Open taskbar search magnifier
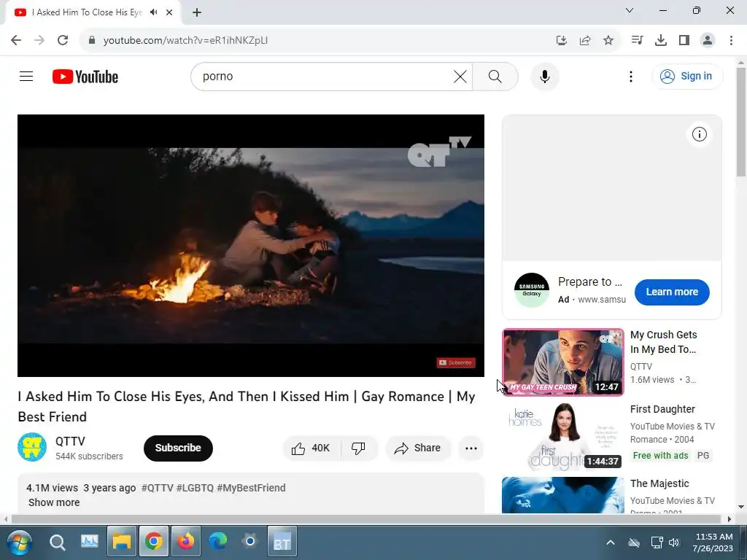This screenshot has height=560, width=747. click(x=57, y=542)
